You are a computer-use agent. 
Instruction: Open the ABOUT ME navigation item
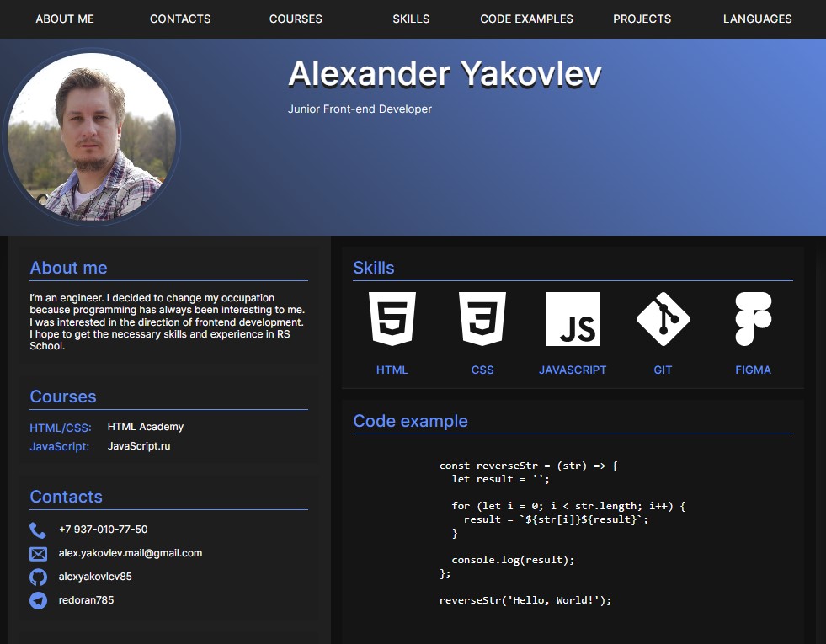(65, 19)
